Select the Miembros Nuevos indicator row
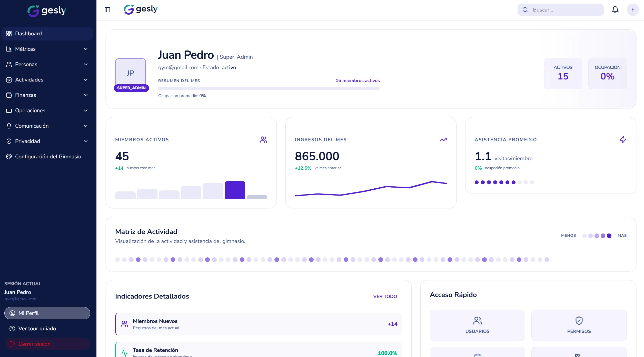Screen dimensions: 644x357 click(x=259, y=324)
